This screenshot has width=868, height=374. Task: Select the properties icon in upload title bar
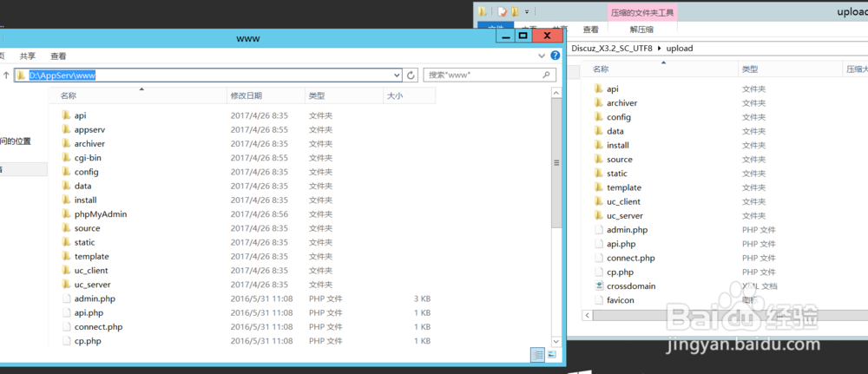pos(502,11)
